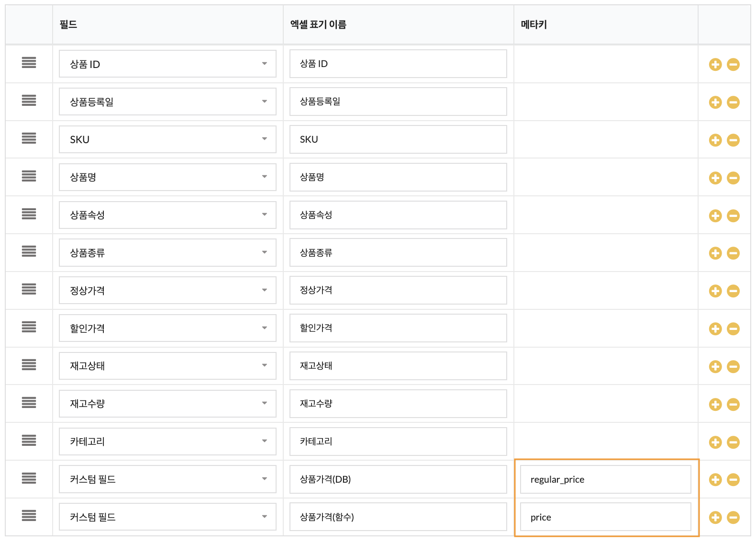The width and height of the screenshot is (756, 544).
Task: Click the minus icon on 카테고리 row
Action: click(733, 442)
